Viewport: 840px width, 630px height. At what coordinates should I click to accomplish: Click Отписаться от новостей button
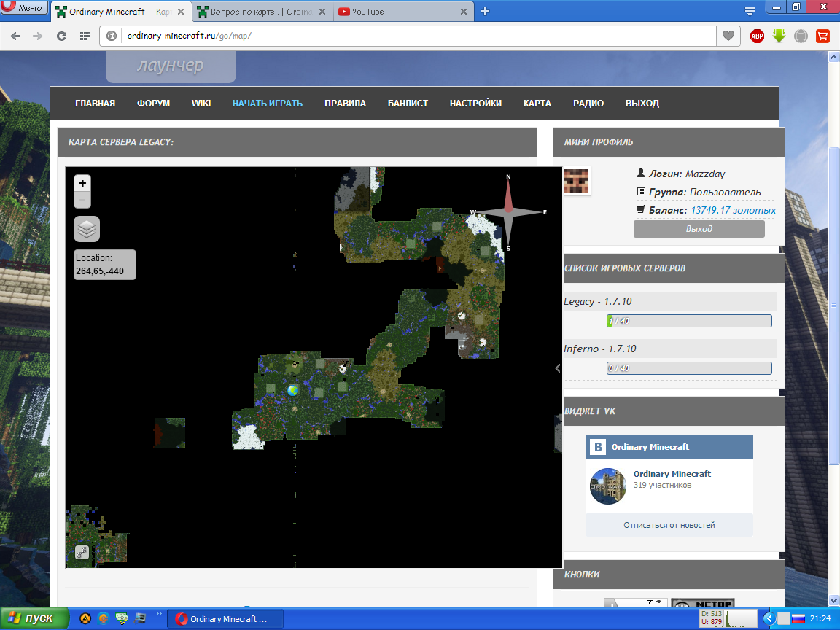point(669,525)
